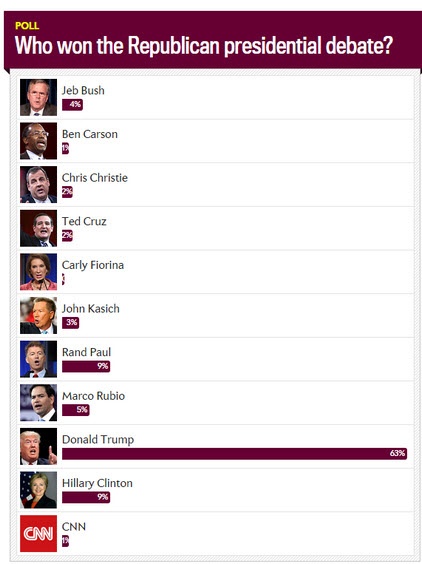Click the poll title heading
Screen dimensions: 422x564
(204, 46)
